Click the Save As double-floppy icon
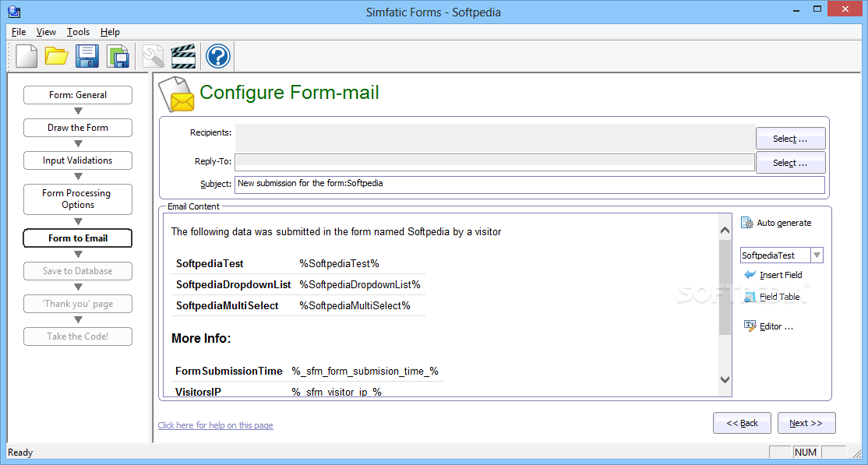This screenshot has width=868, height=465. (x=118, y=56)
